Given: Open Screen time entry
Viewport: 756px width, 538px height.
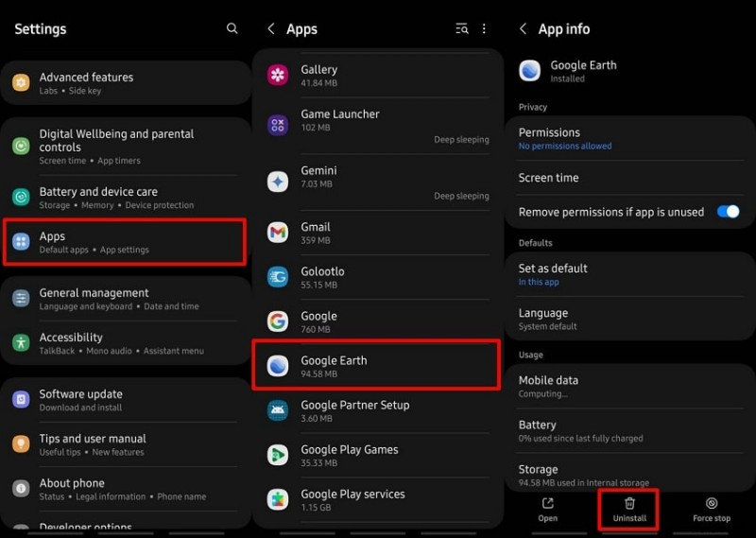Looking at the screenshot, I should (629, 178).
